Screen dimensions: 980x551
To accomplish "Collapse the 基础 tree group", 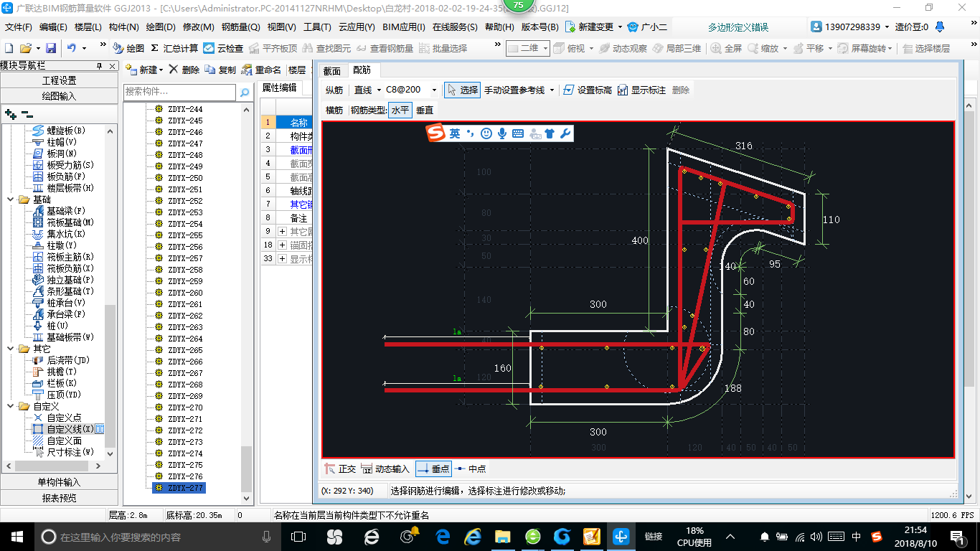I will [11, 199].
